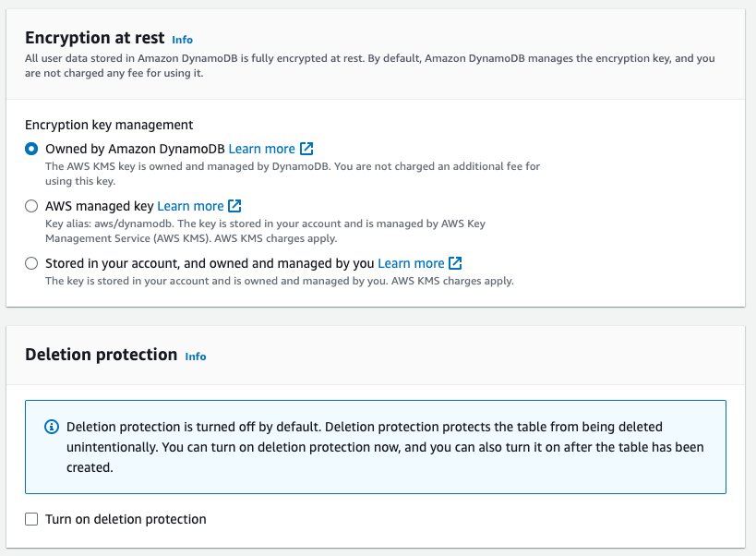Open 'Learn more' for key stored in your account
The width and height of the screenshot is (756, 556).
pyautogui.click(x=411, y=263)
